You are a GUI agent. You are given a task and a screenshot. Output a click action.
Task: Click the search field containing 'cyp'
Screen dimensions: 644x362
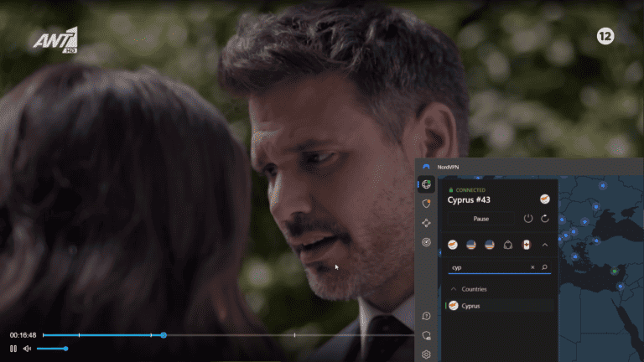tap(488, 267)
